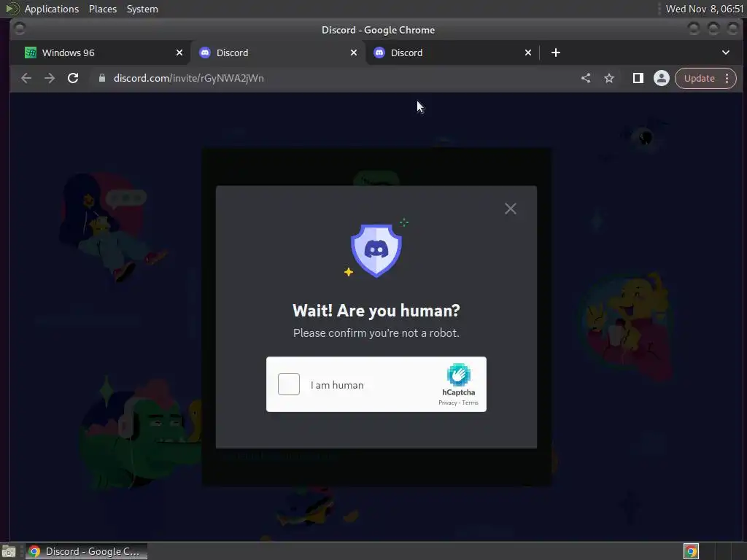Screen dimensions: 747x560
Task: Toggle the Chrome side panel
Action: (638, 78)
